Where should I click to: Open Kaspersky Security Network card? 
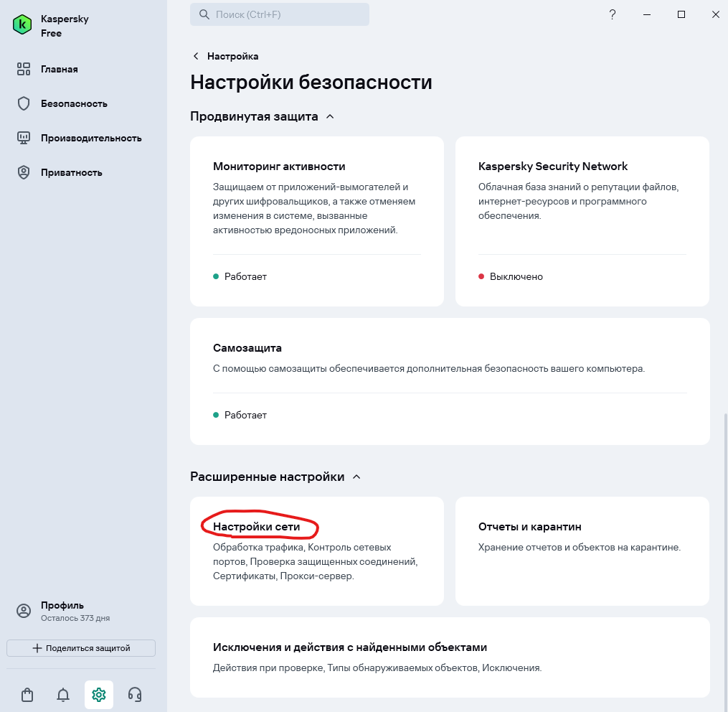click(582, 221)
